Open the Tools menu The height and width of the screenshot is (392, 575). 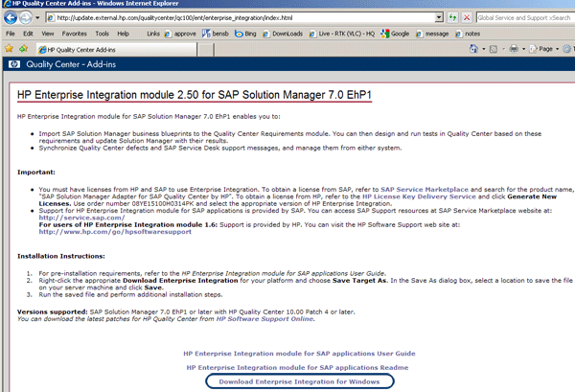(x=102, y=34)
